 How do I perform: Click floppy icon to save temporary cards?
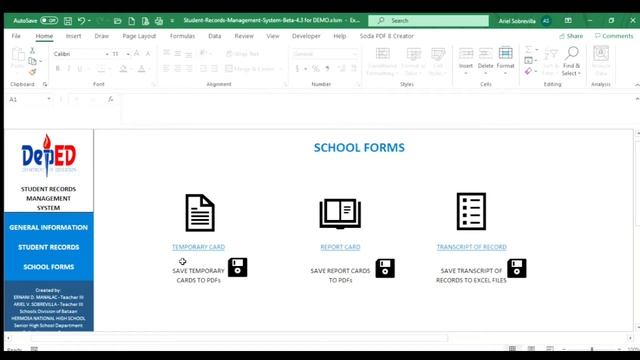[x=238, y=267]
